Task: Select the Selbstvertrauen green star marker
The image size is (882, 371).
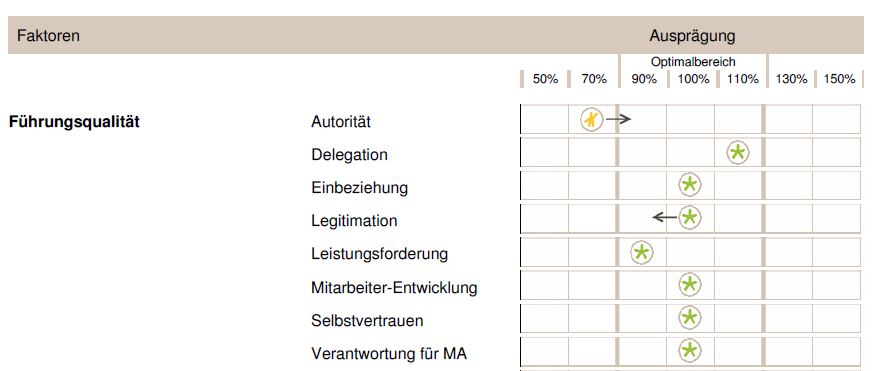Action: point(690,318)
